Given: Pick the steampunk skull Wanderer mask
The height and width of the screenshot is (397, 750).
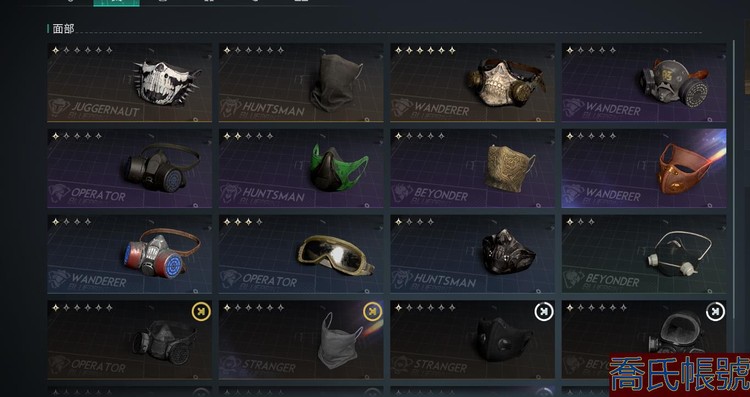Looking at the screenshot, I should click(473, 83).
